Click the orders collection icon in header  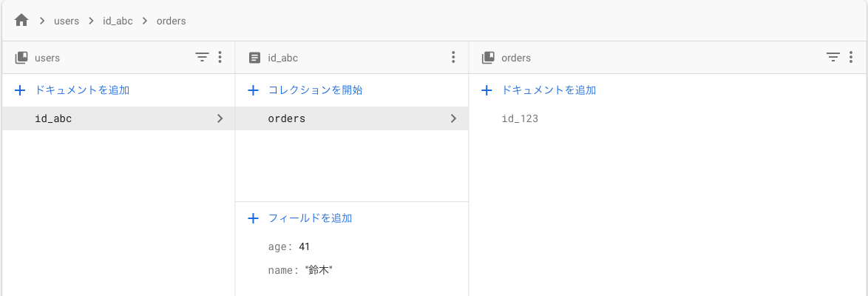click(488, 58)
